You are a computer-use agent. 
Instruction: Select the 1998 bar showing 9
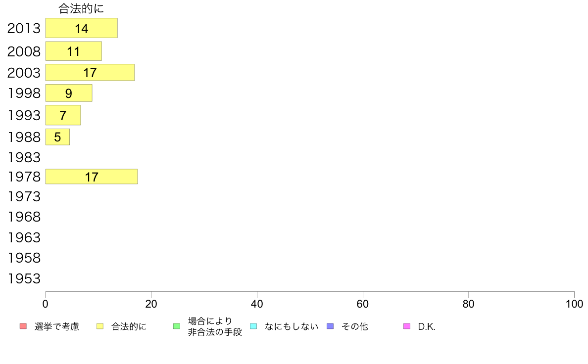click(69, 93)
